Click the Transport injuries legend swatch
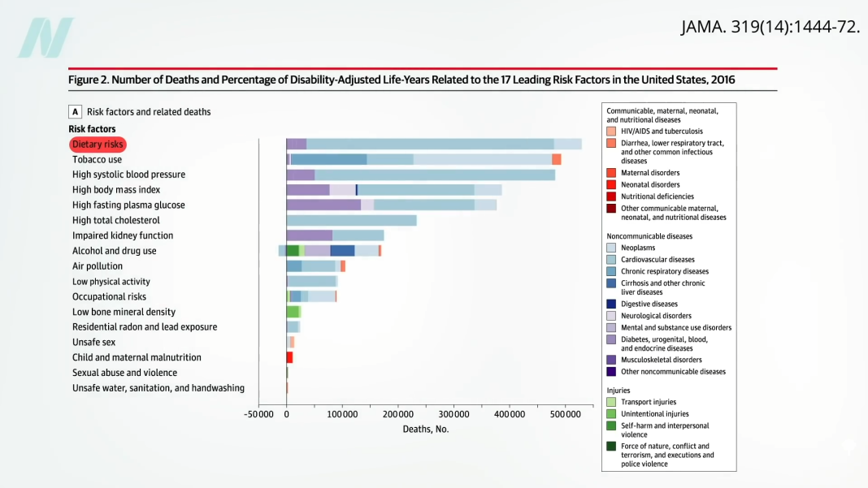 tap(611, 402)
